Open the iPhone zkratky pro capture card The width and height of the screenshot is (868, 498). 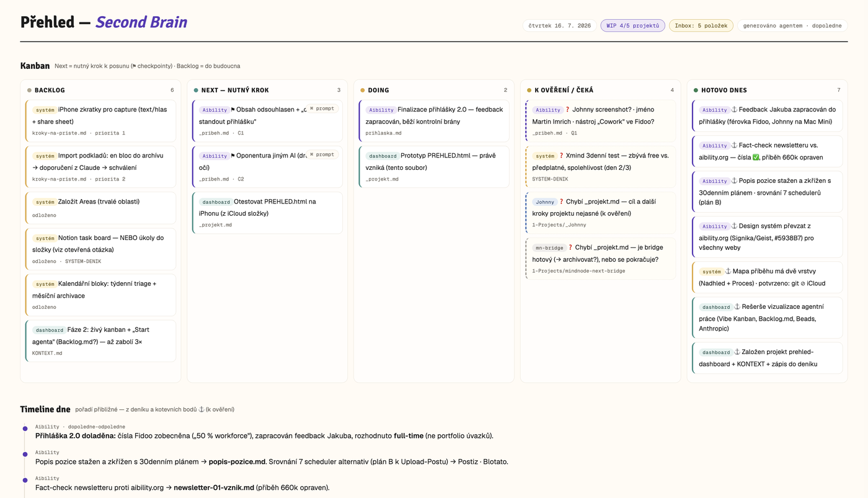[100, 120]
